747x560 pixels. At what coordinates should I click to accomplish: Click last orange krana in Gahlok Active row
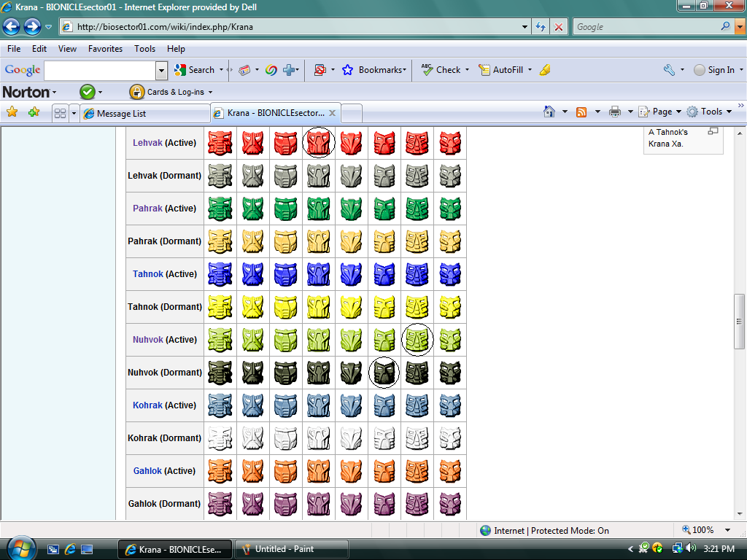[450, 470]
